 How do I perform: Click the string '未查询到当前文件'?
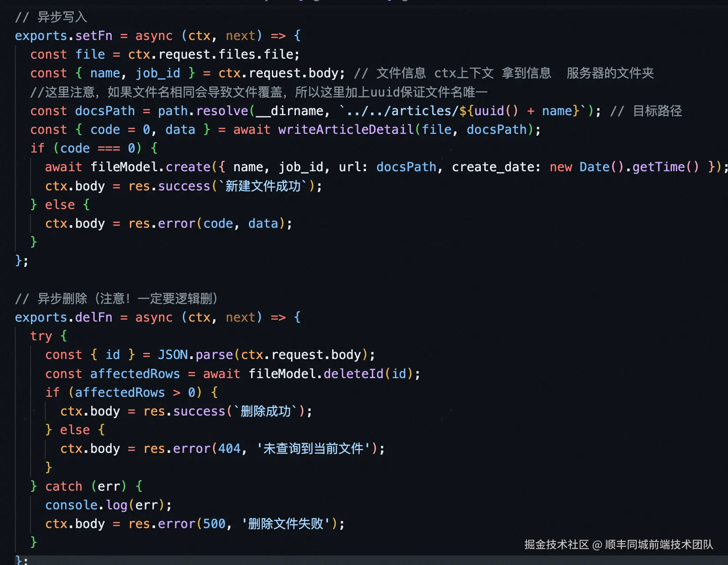(313, 449)
